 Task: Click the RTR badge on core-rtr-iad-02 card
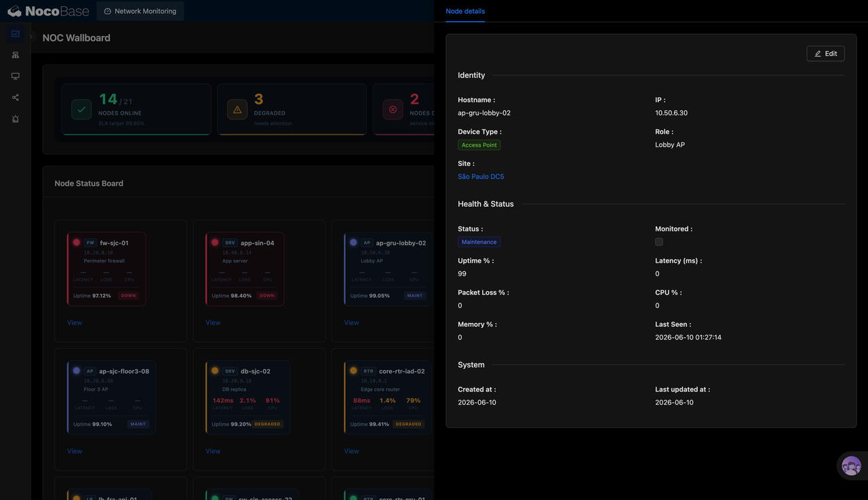(x=368, y=371)
